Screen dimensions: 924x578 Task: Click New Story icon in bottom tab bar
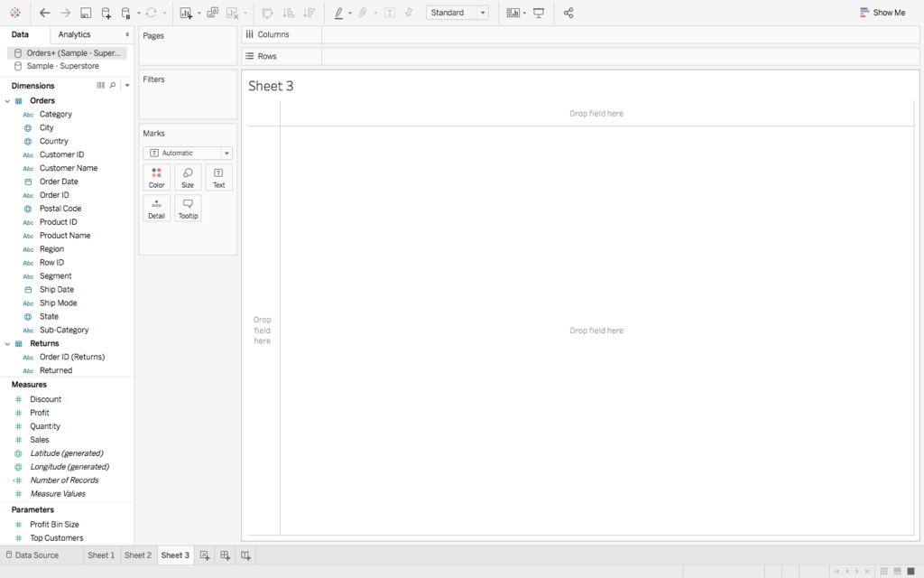245,555
